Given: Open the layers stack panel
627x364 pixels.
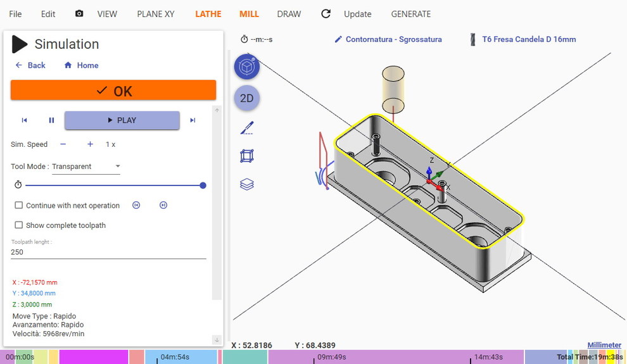Looking at the screenshot, I should tap(247, 184).
